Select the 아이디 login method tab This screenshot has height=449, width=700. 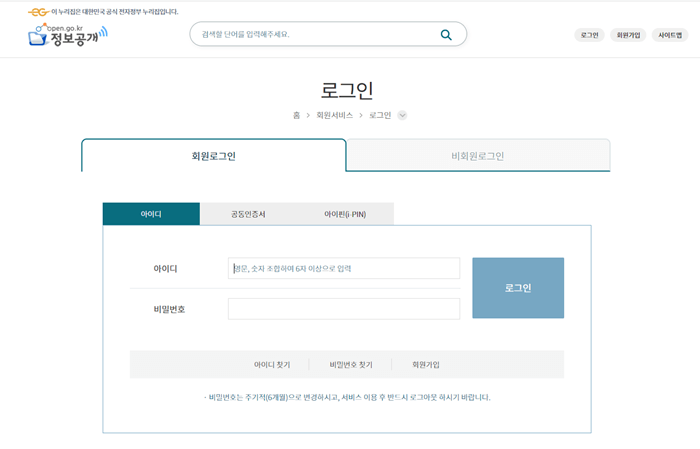point(151,214)
